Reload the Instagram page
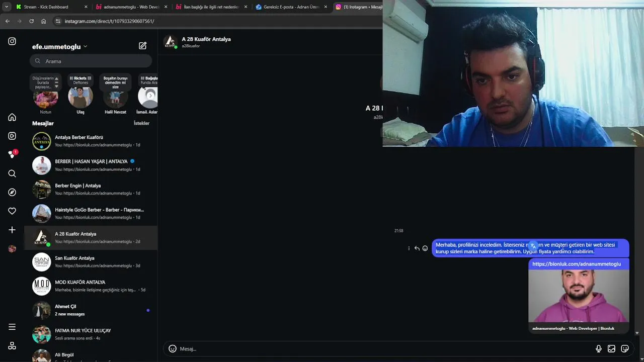 point(31,21)
